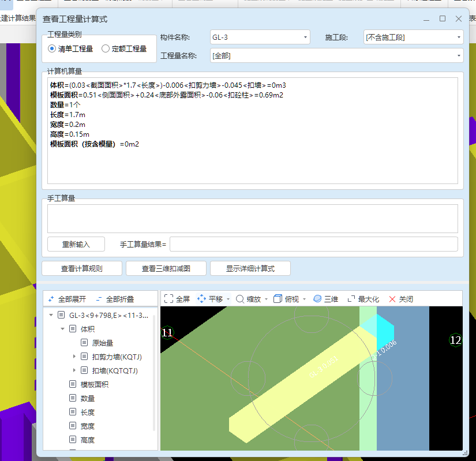Select the 清单工程量 radio button
This screenshot has width=476, height=461.
tap(52, 48)
